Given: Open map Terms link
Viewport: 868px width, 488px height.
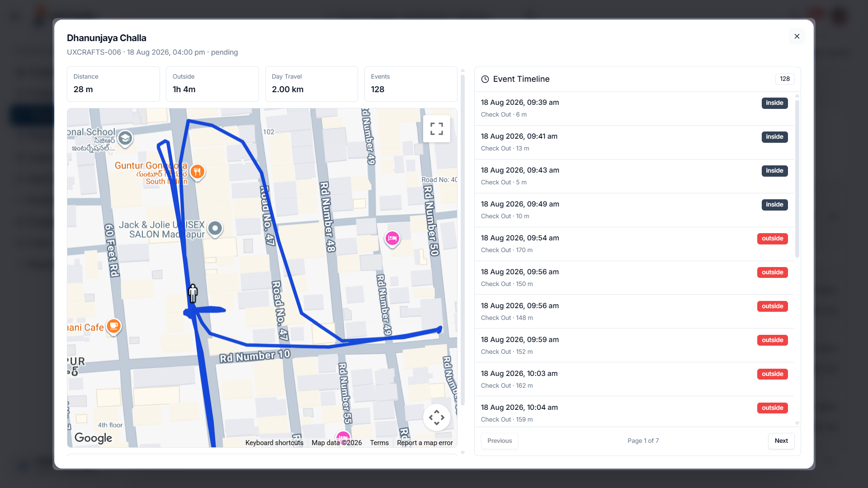Looking at the screenshot, I should (x=379, y=443).
